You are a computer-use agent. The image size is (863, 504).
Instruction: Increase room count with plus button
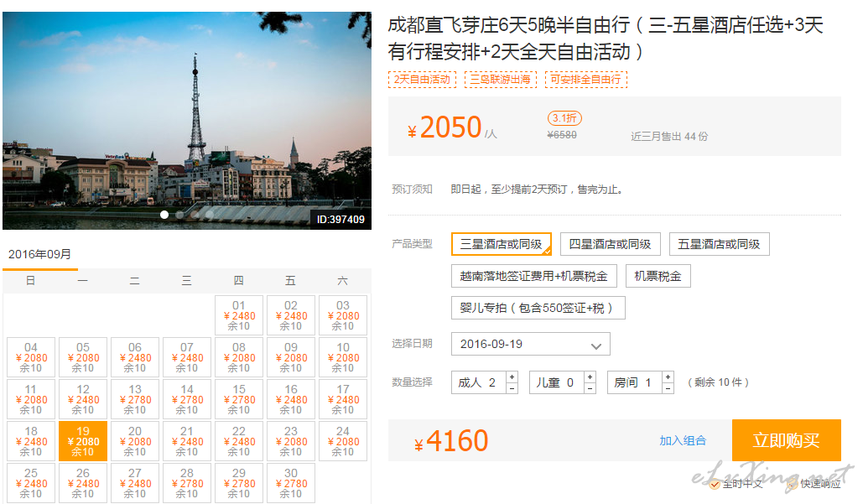tap(668, 377)
